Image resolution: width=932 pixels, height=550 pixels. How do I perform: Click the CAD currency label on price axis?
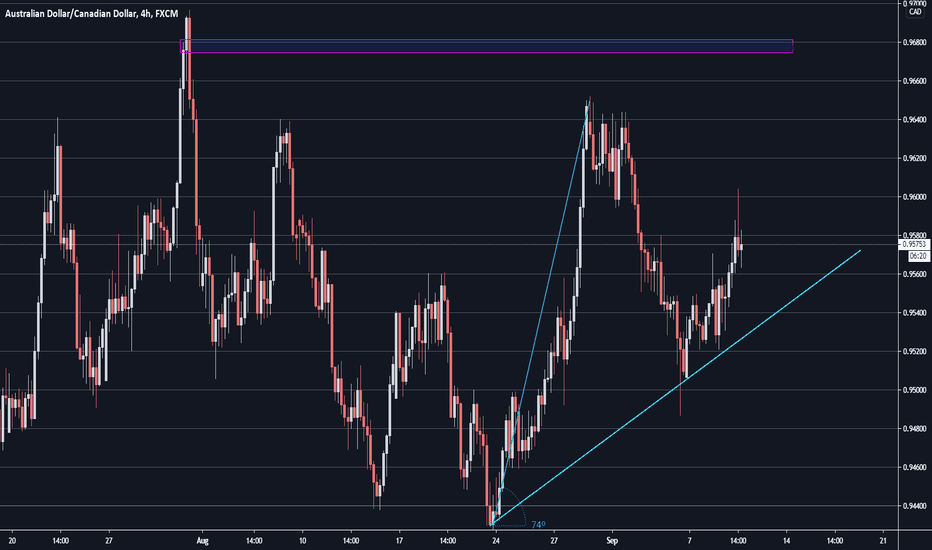click(x=915, y=12)
